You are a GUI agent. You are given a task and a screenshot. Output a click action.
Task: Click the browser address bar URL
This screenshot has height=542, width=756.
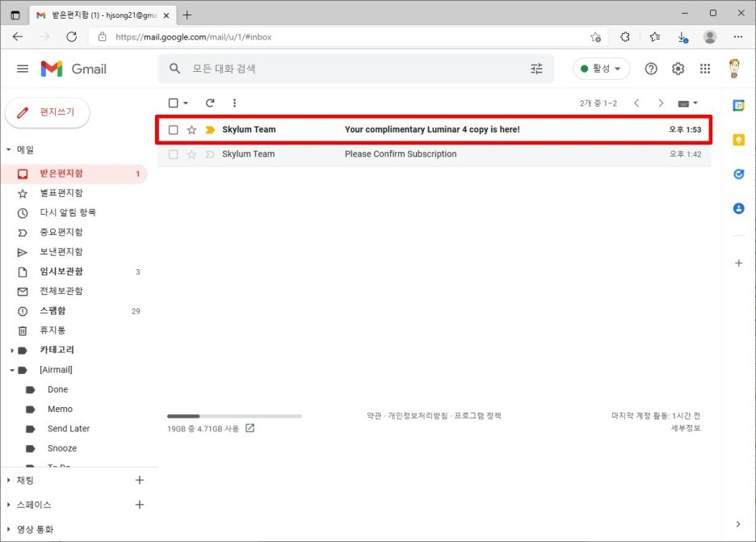coord(193,37)
